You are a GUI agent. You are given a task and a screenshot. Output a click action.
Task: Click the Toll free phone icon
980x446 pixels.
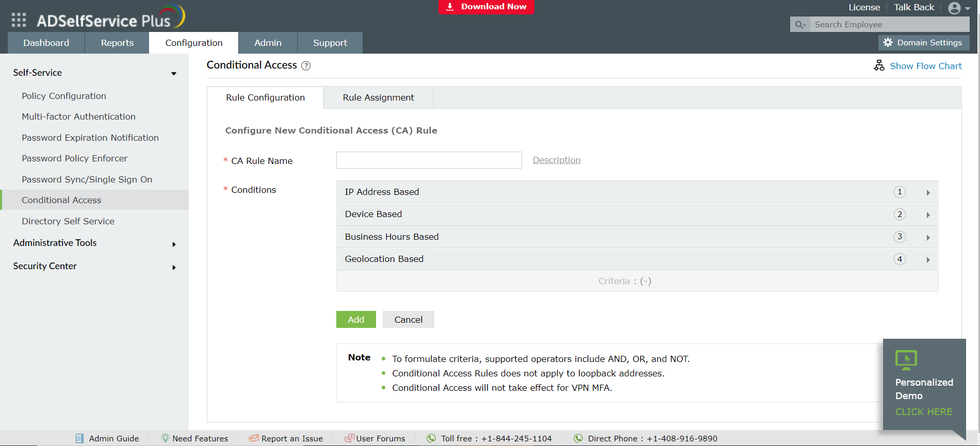(431, 438)
